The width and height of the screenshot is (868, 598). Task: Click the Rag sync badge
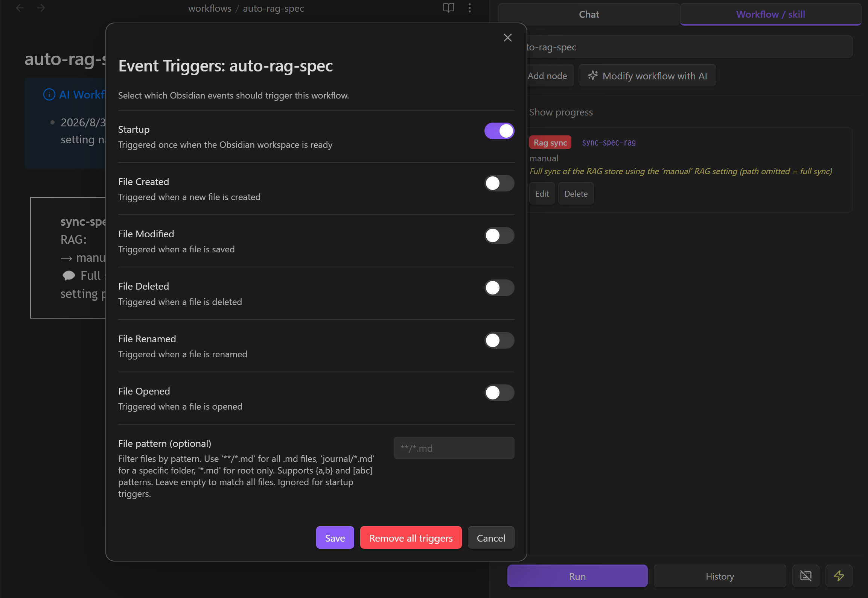point(550,143)
